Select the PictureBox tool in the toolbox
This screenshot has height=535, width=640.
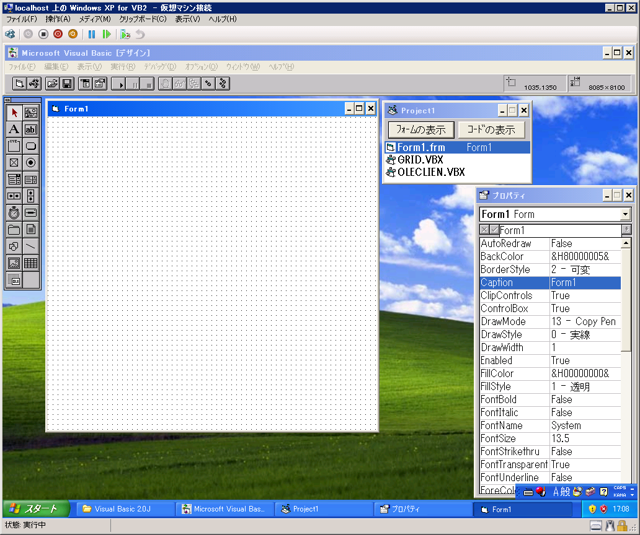click(31, 113)
